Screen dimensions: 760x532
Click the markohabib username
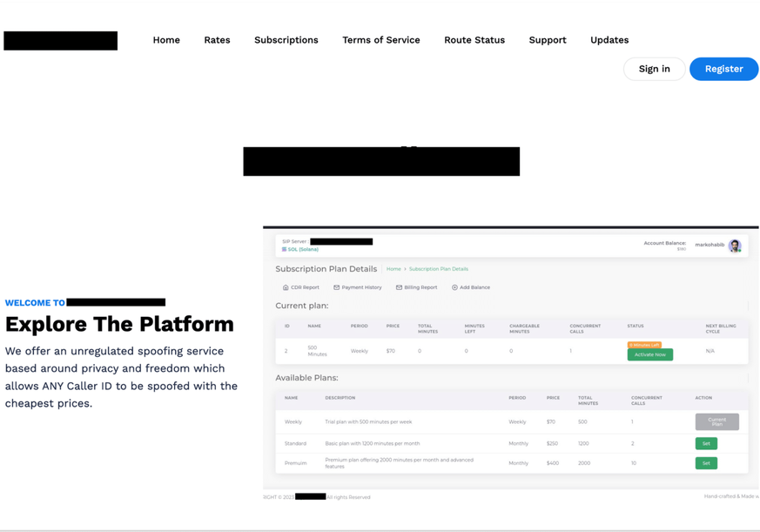[710, 245]
